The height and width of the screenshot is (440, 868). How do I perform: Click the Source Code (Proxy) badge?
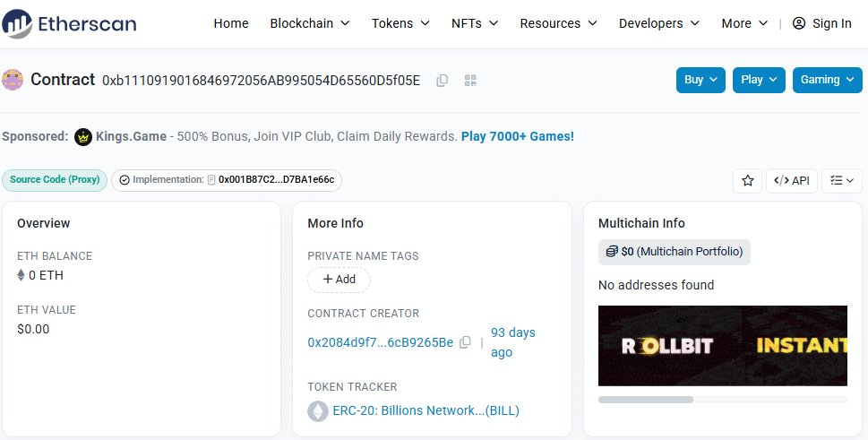pos(55,180)
